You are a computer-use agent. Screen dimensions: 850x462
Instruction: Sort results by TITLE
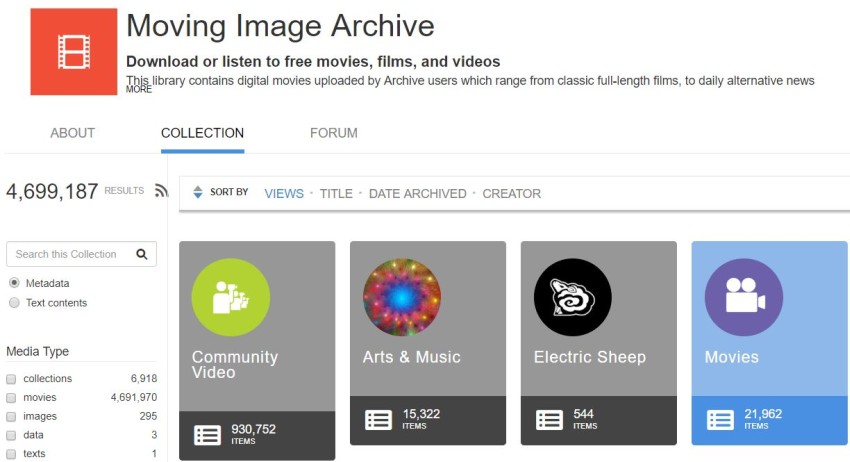336,194
